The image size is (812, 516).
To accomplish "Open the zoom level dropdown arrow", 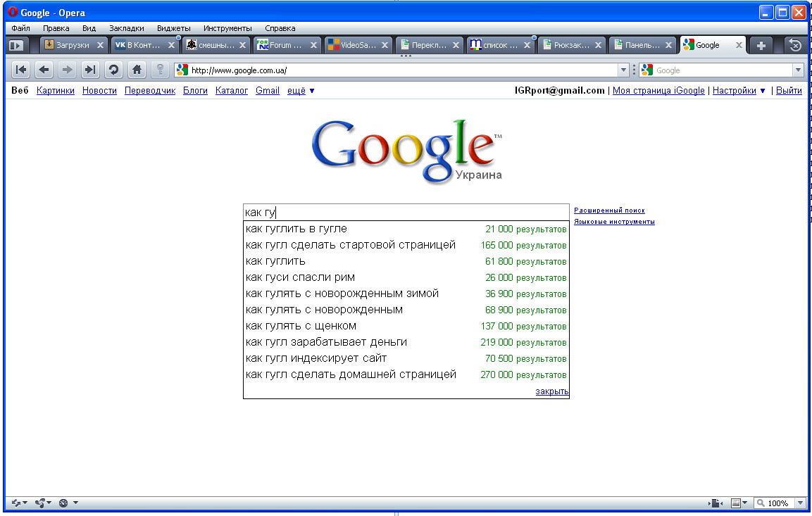I will tap(799, 503).
